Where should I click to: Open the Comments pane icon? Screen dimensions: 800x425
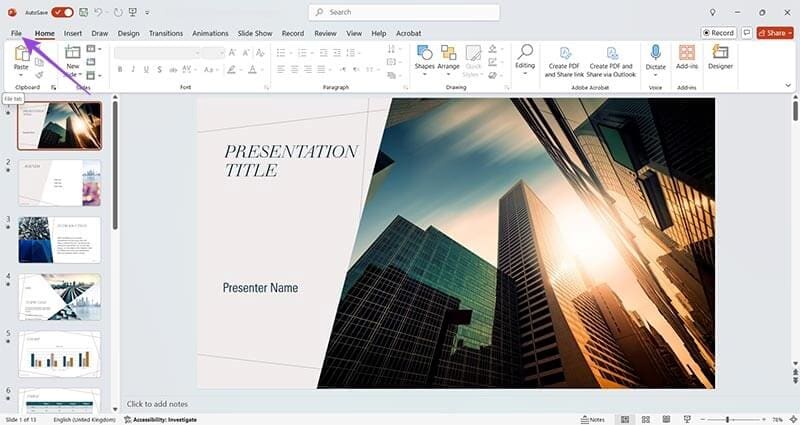746,33
